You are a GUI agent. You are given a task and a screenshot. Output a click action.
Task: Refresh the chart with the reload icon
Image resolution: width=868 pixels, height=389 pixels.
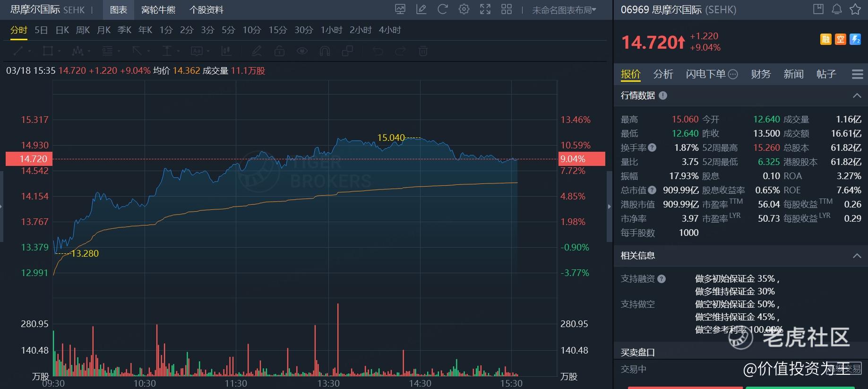442,9
